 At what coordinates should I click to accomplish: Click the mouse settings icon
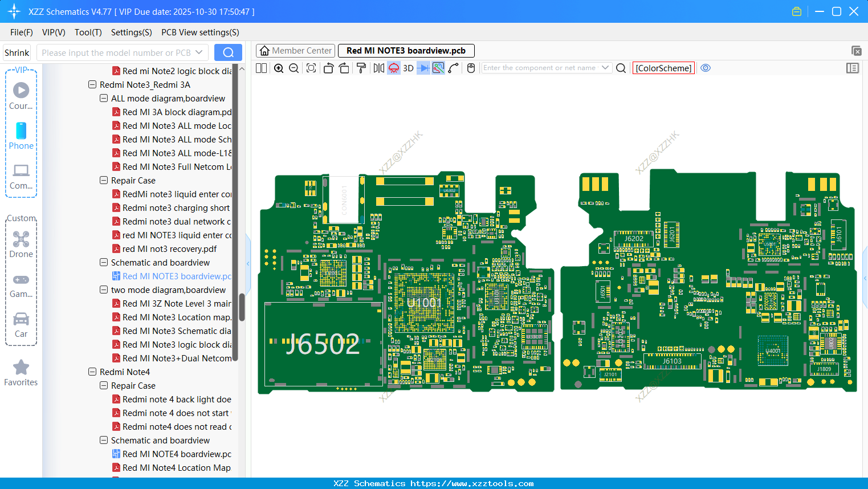[x=471, y=68]
